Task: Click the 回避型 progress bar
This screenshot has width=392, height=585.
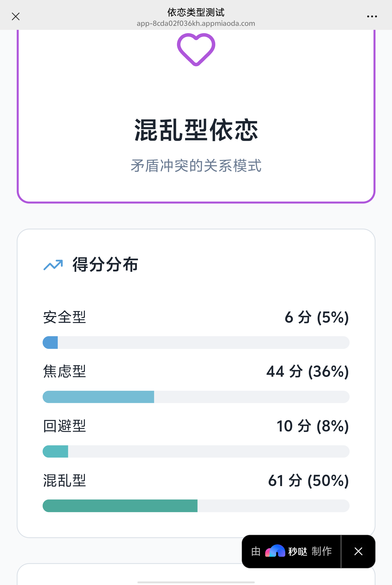Action: point(196,451)
